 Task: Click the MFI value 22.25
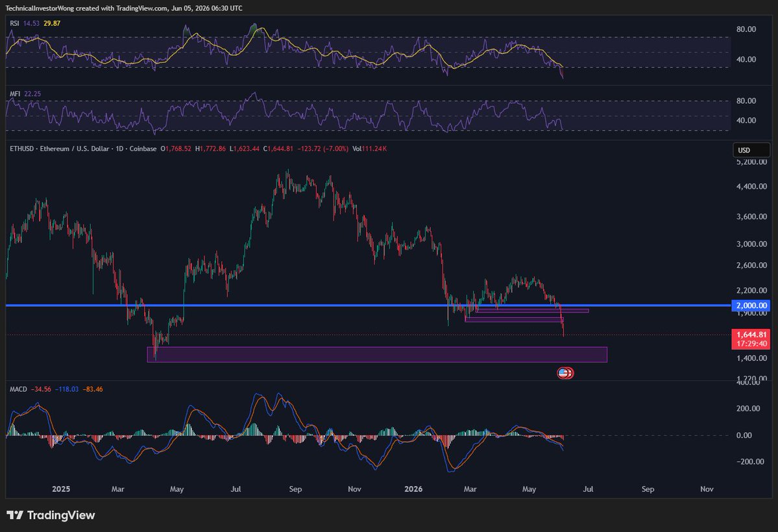[x=32, y=94]
